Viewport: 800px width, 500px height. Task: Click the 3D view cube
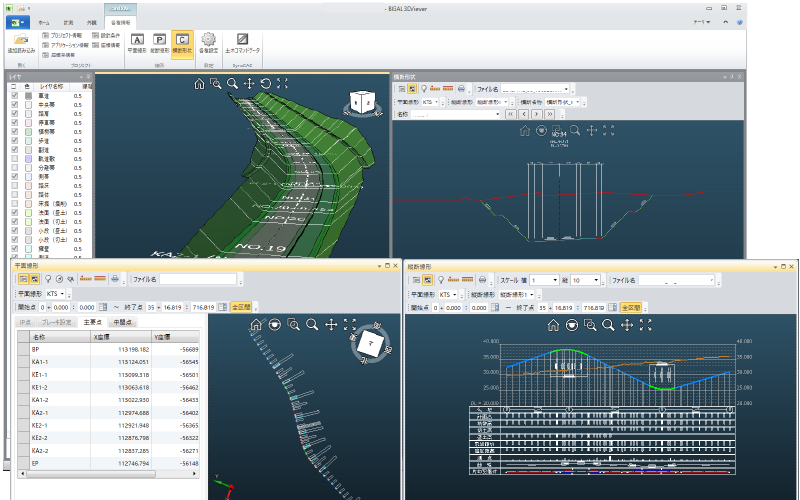(362, 103)
